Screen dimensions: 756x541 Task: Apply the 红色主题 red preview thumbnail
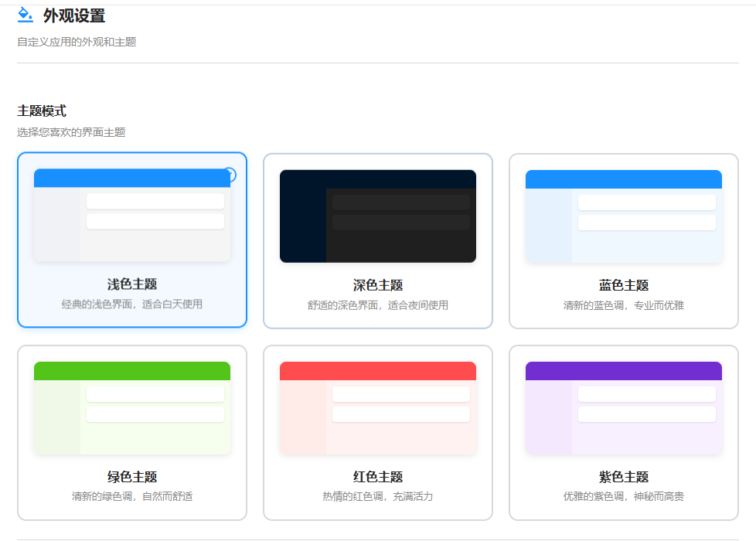click(378, 408)
